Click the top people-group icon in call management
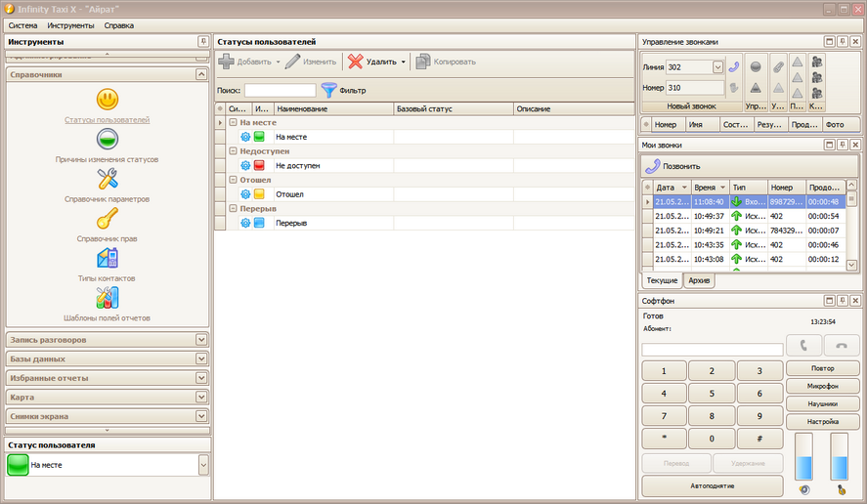The height and width of the screenshot is (504, 867). (817, 62)
